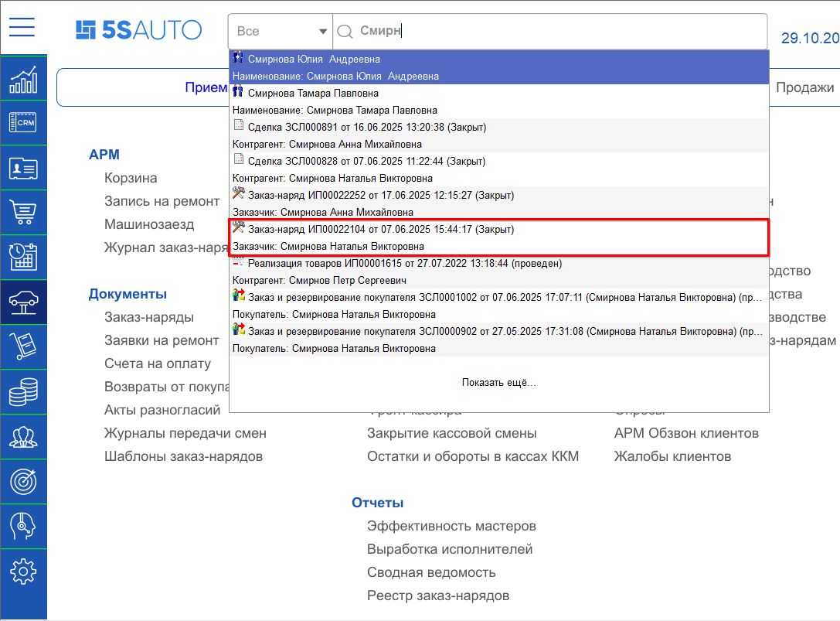Open the target goals icon
The image size is (840, 621).
23,481
